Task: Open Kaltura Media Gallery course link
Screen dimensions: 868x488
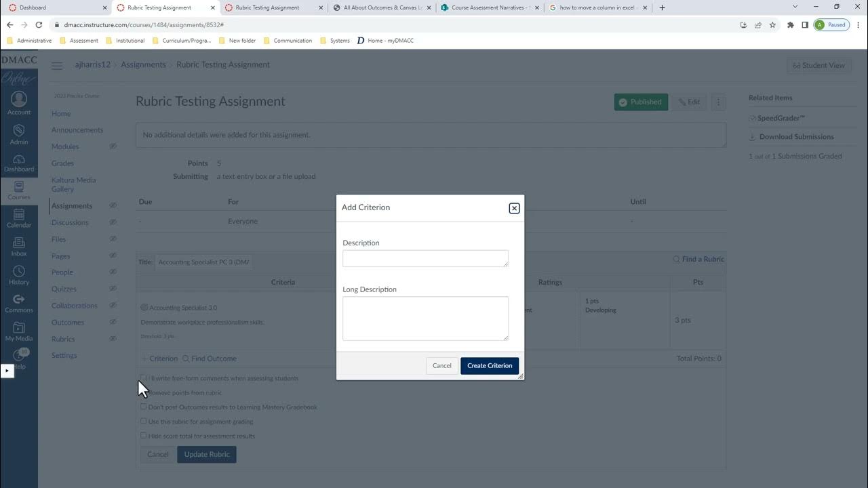Action: pos(73,184)
